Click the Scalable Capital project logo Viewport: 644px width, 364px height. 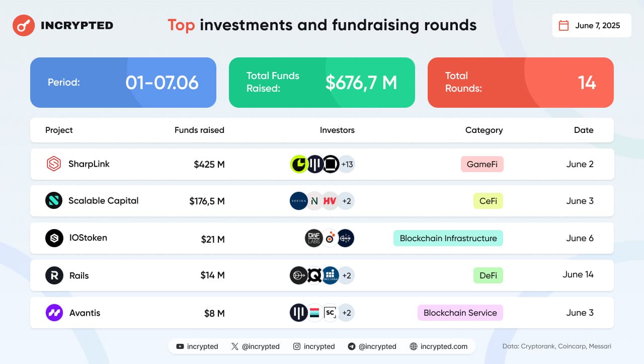54,200
